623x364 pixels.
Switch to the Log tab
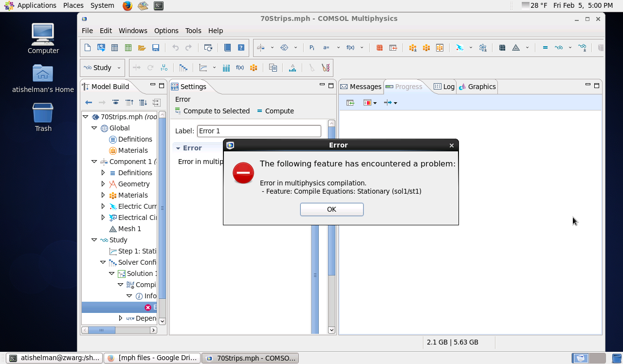pos(444,87)
